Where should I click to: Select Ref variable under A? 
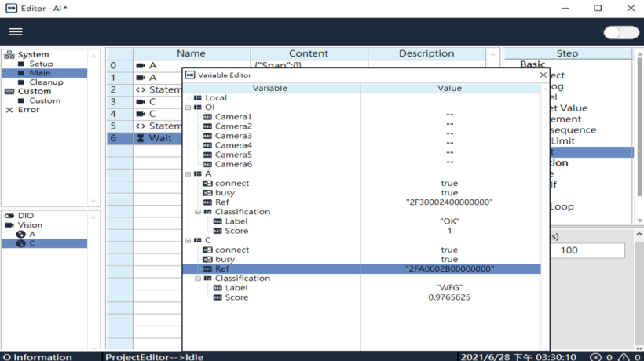click(221, 202)
